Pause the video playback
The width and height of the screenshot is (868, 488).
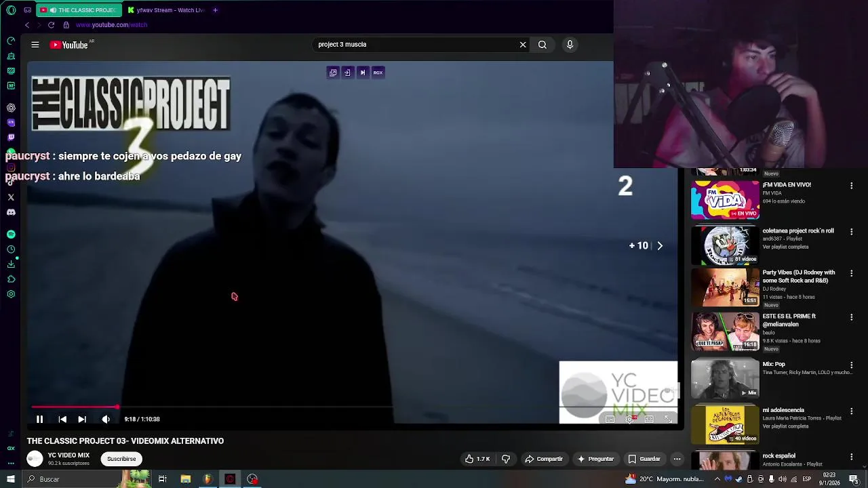(x=39, y=420)
